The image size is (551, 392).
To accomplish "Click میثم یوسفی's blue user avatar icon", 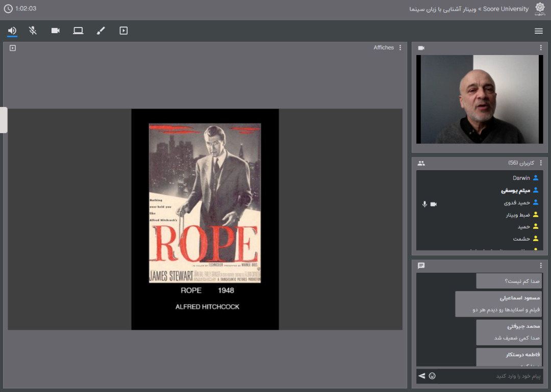I will pyautogui.click(x=536, y=190).
